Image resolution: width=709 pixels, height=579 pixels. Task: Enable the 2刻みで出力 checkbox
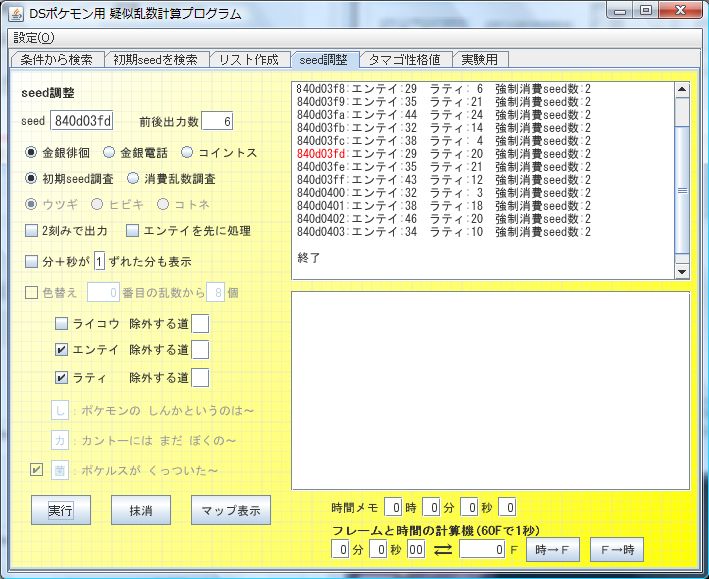(31, 231)
